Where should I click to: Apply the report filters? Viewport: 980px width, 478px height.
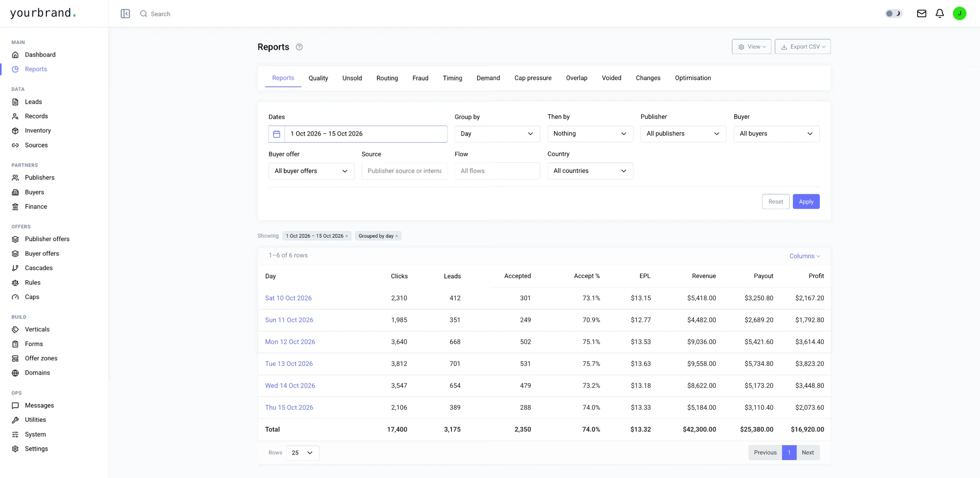tap(806, 202)
